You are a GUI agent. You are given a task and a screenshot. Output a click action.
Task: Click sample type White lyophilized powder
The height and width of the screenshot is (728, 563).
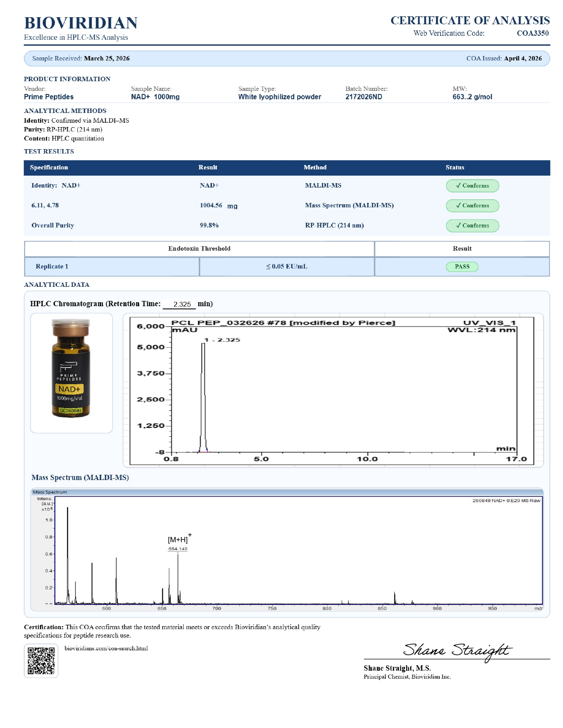coord(280,97)
